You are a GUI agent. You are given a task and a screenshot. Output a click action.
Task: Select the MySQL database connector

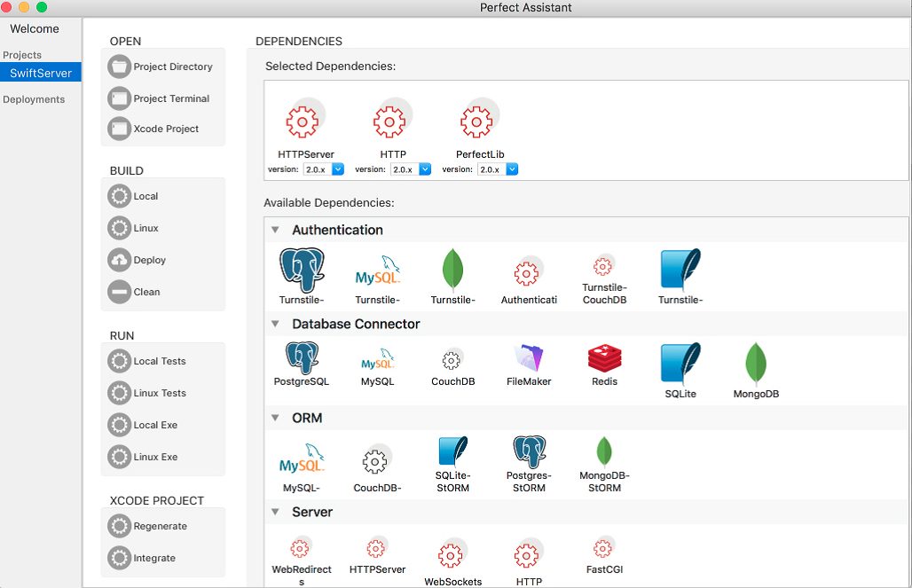tap(377, 366)
